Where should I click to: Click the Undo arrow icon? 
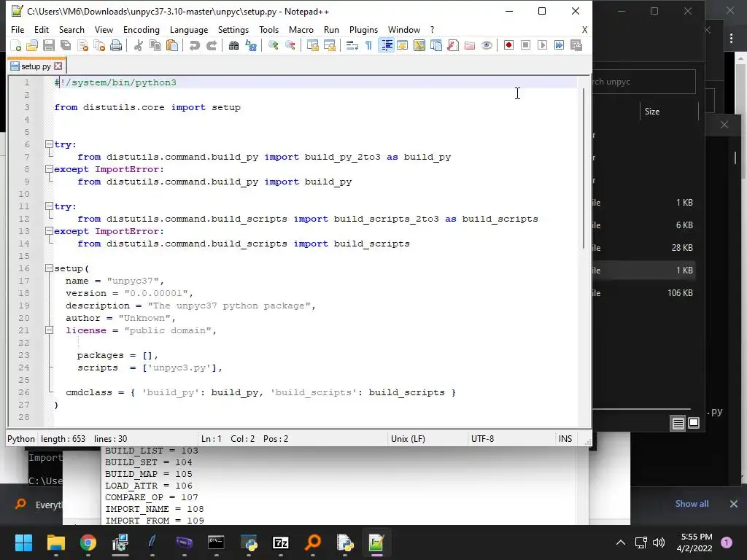click(x=194, y=45)
